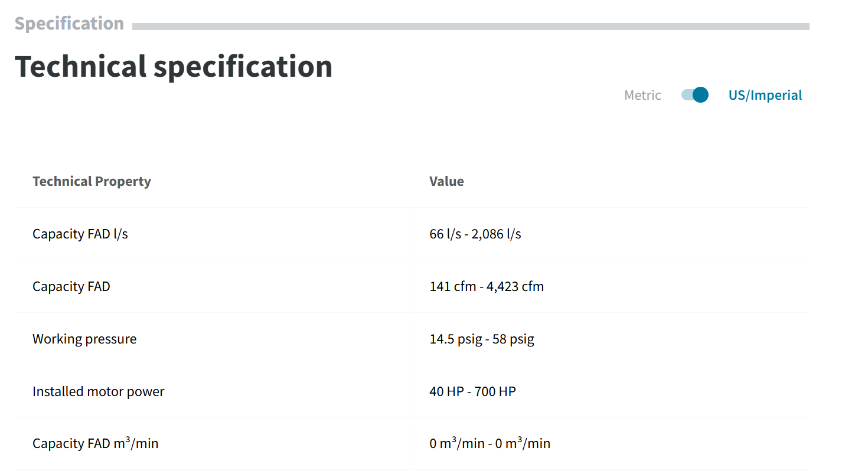Select the Capacity FAD m³/min row label
868x471 pixels.
coord(96,443)
